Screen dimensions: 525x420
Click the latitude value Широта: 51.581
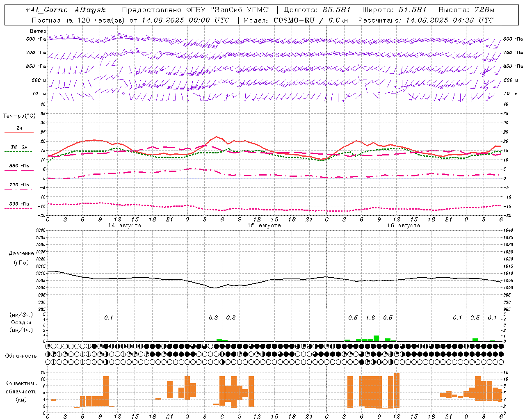pyautogui.click(x=395, y=10)
